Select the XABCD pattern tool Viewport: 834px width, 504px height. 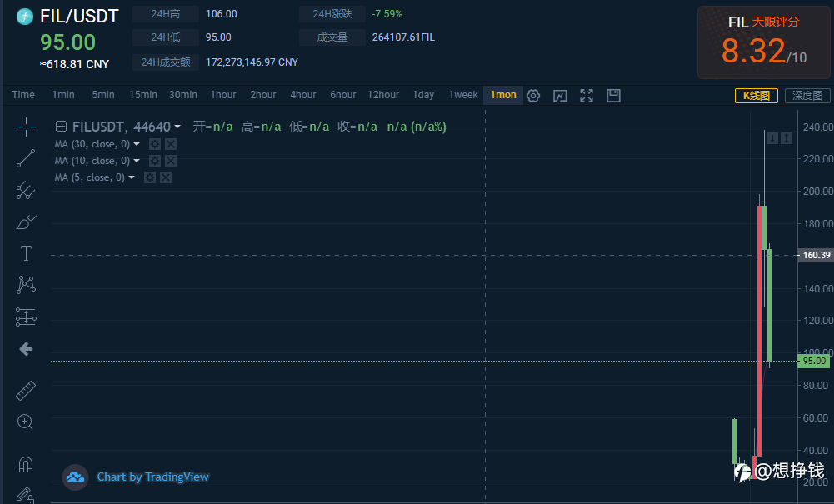click(26, 285)
